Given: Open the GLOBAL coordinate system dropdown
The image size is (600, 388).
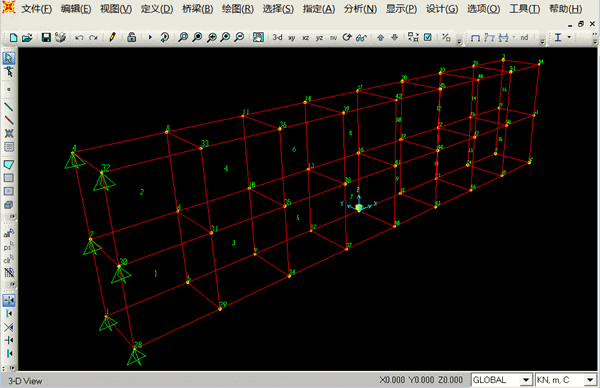Looking at the screenshot, I should (x=502, y=380).
